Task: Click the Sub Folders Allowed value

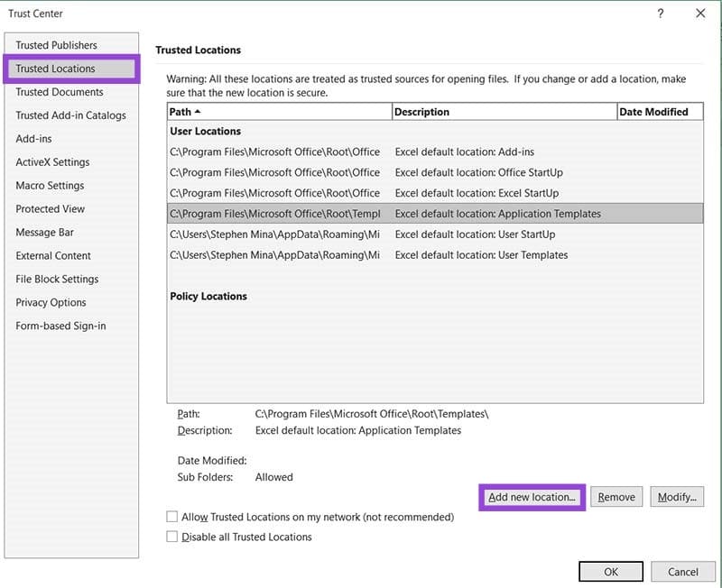Action: click(x=274, y=477)
